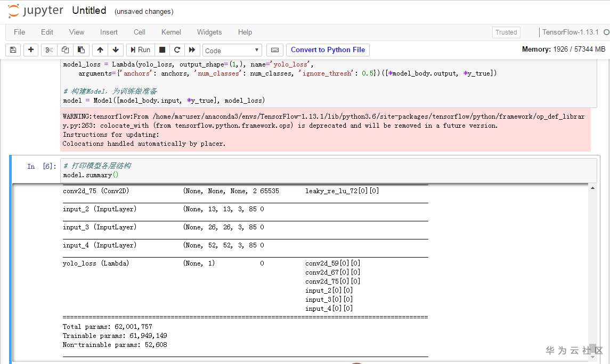The width and height of the screenshot is (610, 364).
Task: Open the Help menu
Action: point(245,32)
